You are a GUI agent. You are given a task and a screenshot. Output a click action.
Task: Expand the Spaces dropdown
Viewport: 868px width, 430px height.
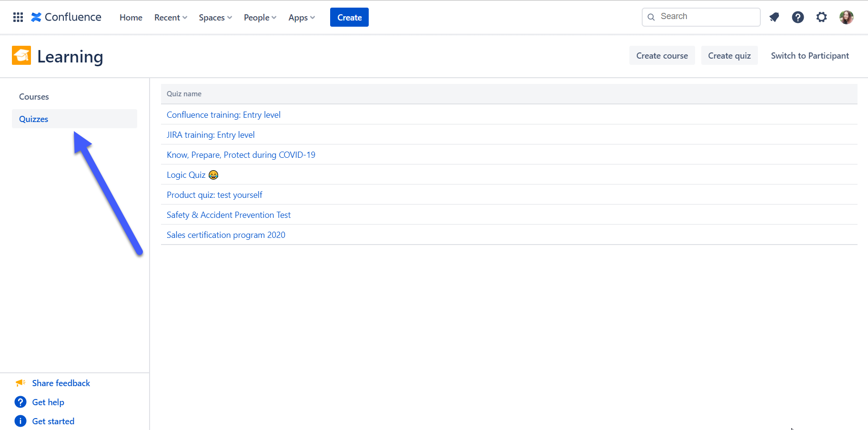pyautogui.click(x=215, y=18)
